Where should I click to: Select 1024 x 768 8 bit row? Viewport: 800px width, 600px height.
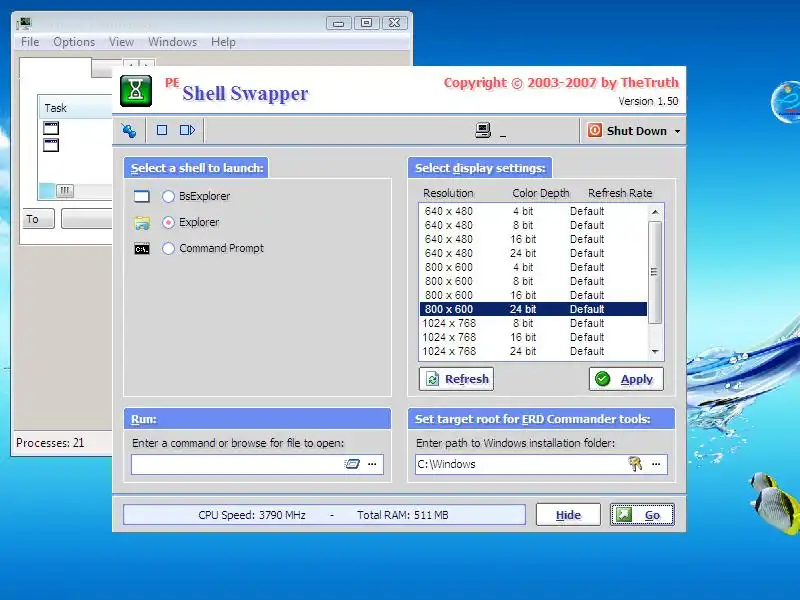click(533, 323)
